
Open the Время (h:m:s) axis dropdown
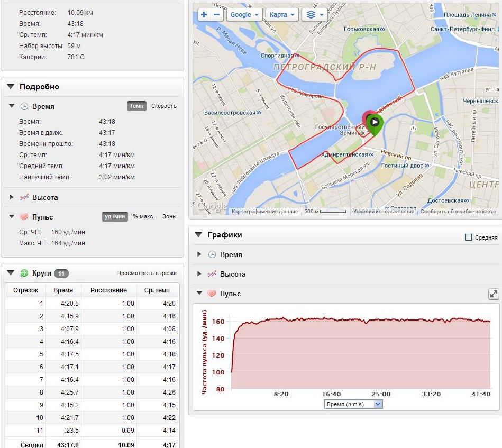[x=353, y=404]
